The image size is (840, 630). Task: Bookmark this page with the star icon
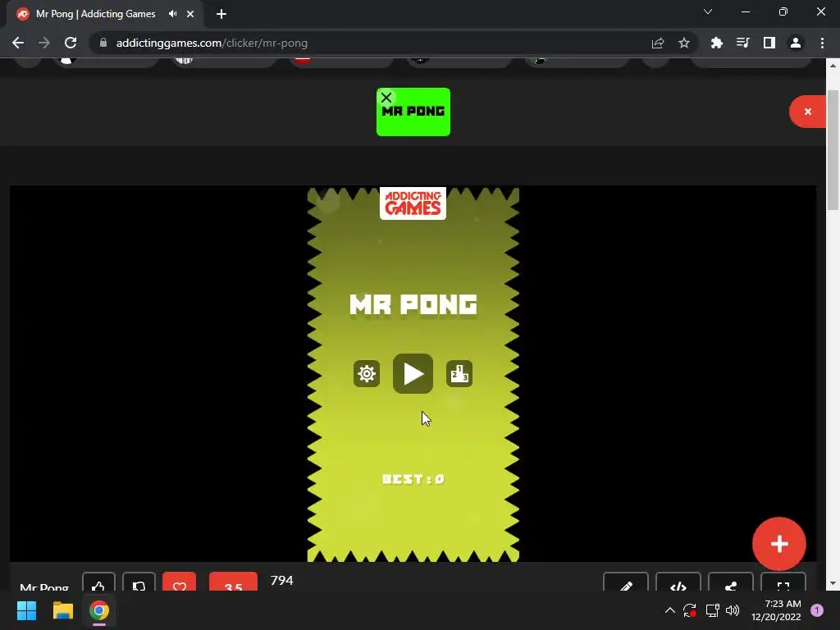coord(684,43)
